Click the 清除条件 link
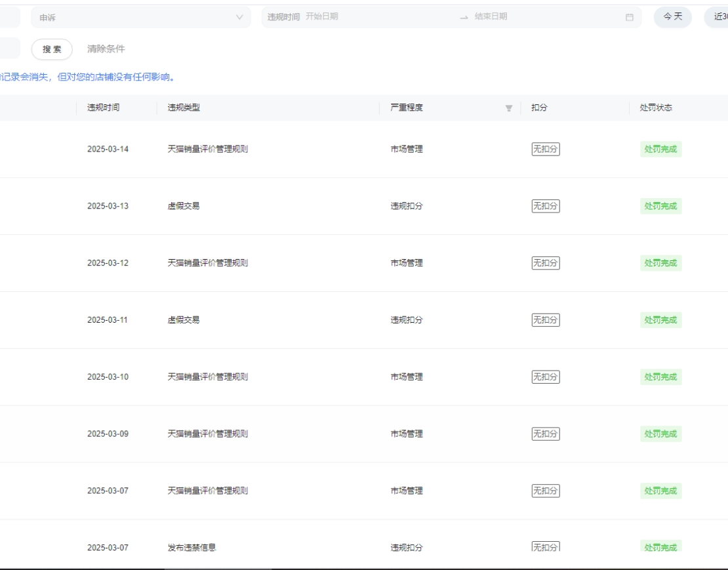The width and height of the screenshot is (728, 570). 106,49
